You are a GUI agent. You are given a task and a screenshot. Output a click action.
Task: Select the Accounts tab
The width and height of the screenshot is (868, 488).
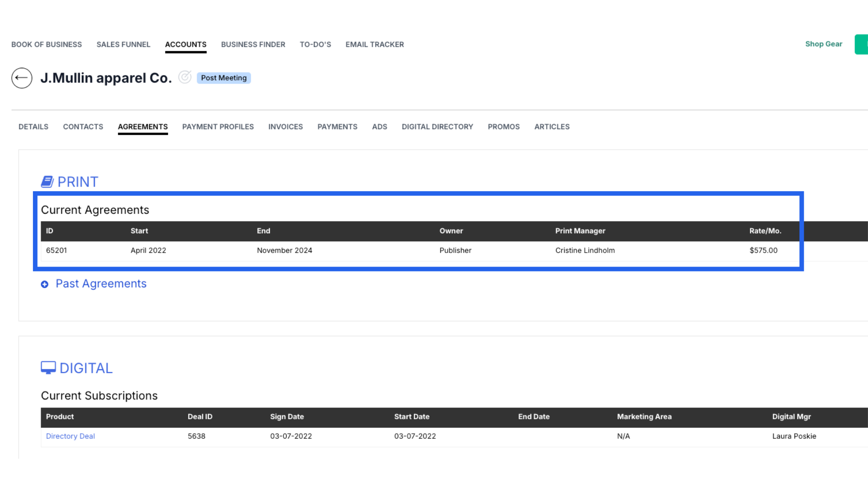(x=186, y=44)
